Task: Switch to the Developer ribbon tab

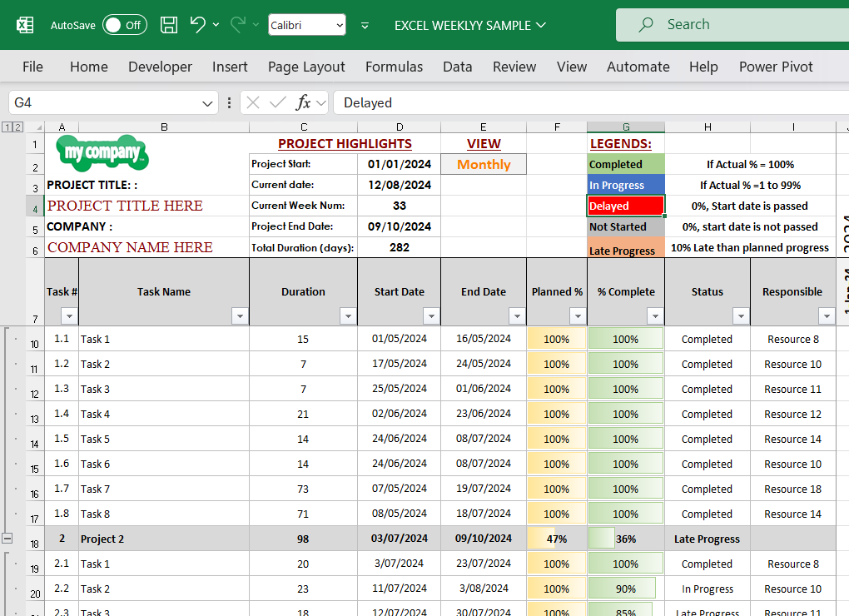Action: (160, 67)
